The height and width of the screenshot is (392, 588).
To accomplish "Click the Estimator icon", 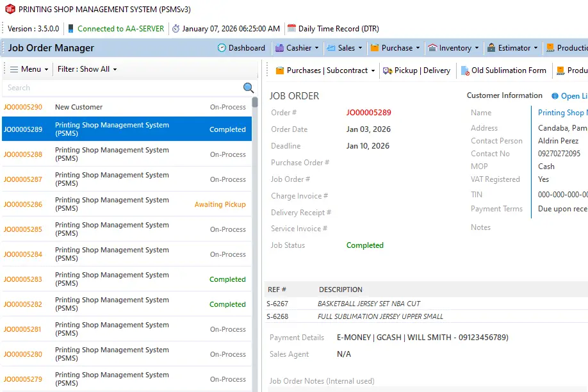I will pyautogui.click(x=491, y=48).
